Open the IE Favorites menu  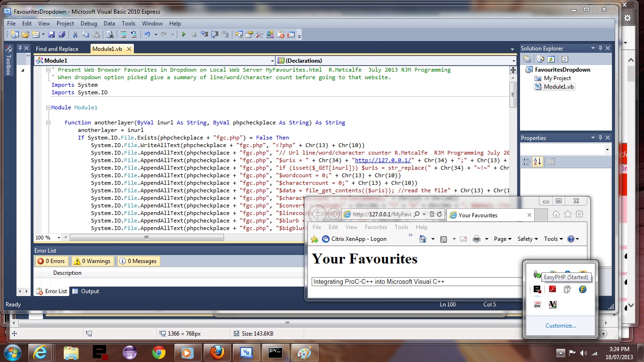pyautogui.click(x=376, y=227)
